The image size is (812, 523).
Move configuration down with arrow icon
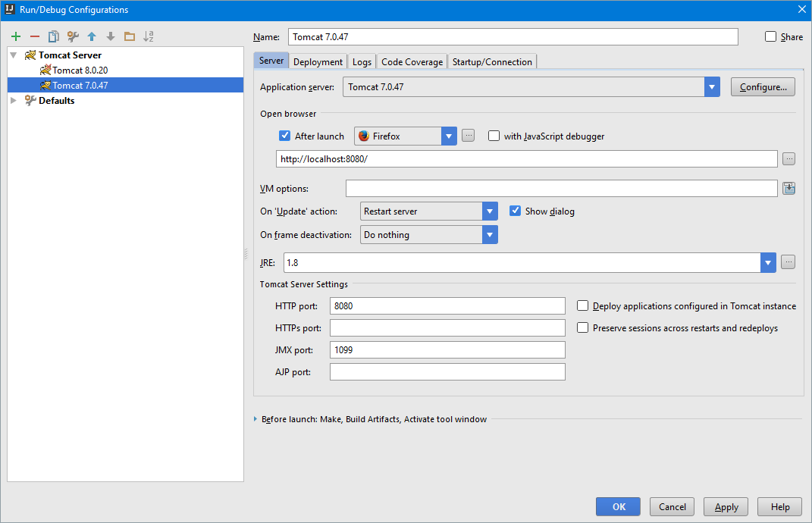coord(110,36)
